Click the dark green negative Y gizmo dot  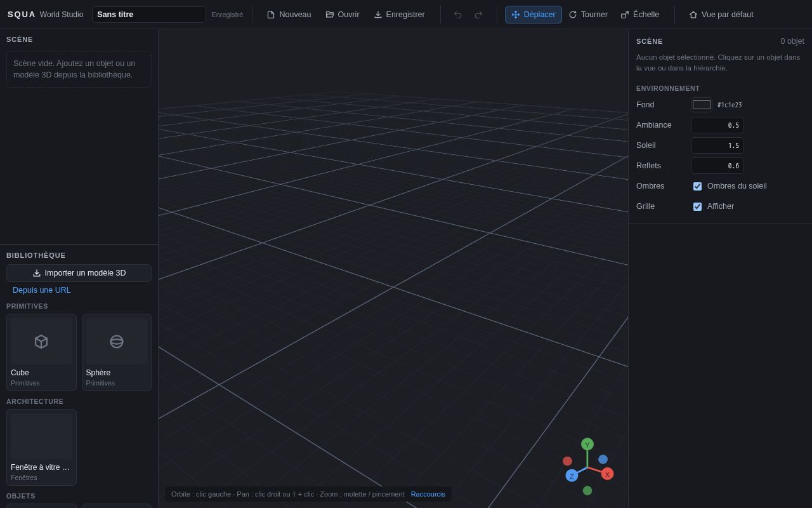[587, 490]
